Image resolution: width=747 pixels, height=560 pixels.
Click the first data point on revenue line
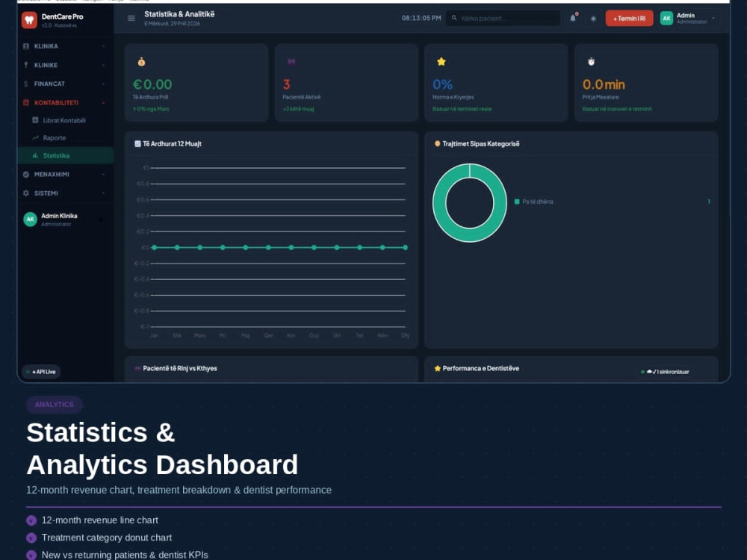[x=155, y=248]
